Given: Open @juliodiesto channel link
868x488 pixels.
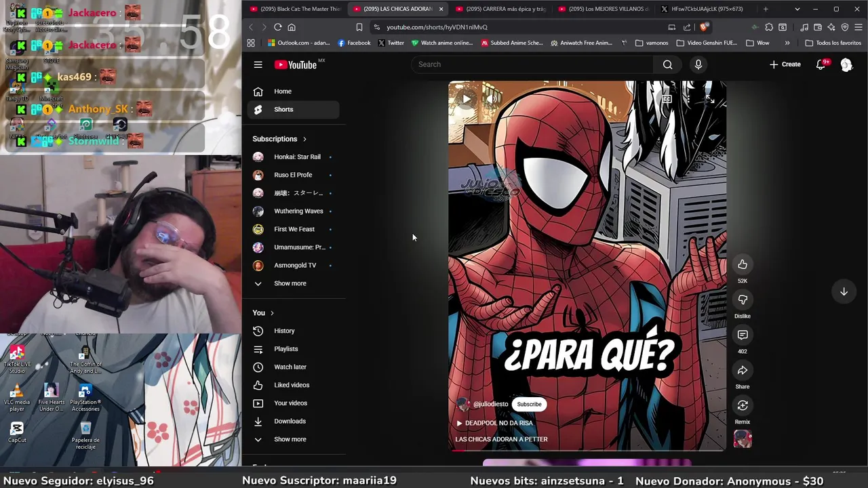Looking at the screenshot, I should 490,405.
